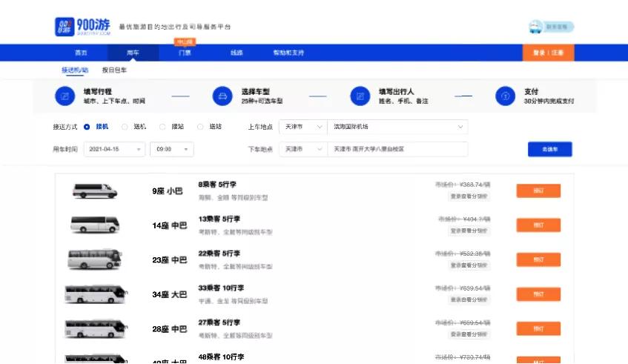
Task: Click the login-to-view-price tag for 34座 大巴
Action: tap(469, 300)
